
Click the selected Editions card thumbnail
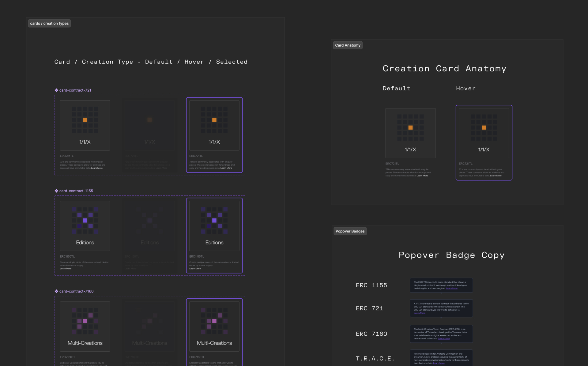click(x=214, y=226)
